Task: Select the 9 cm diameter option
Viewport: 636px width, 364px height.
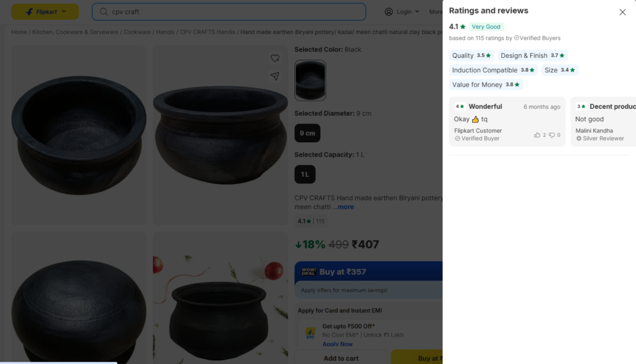Action: pos(307,133)
